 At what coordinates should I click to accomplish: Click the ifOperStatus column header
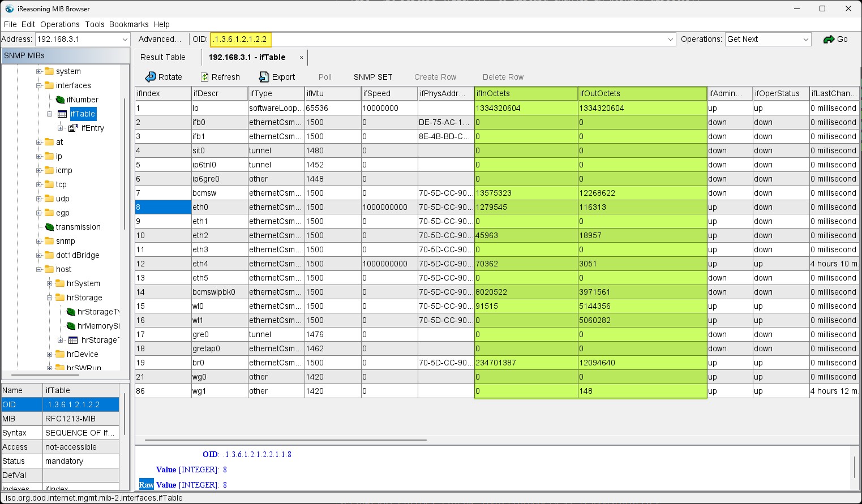(x=780, y=93)
